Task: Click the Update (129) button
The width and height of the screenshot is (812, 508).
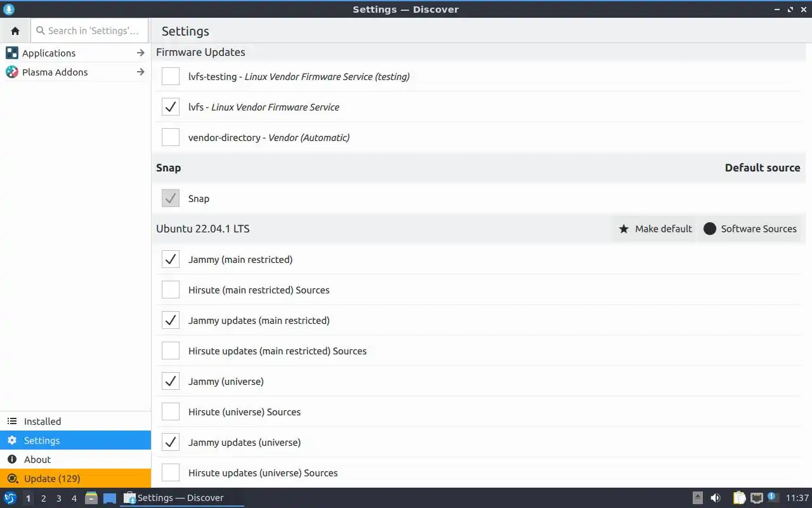Action: click(x=52, y=478)
